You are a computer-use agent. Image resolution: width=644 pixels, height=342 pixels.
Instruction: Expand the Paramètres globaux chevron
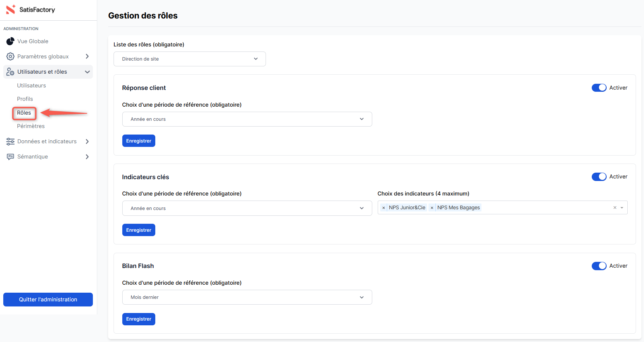[87, 57]
